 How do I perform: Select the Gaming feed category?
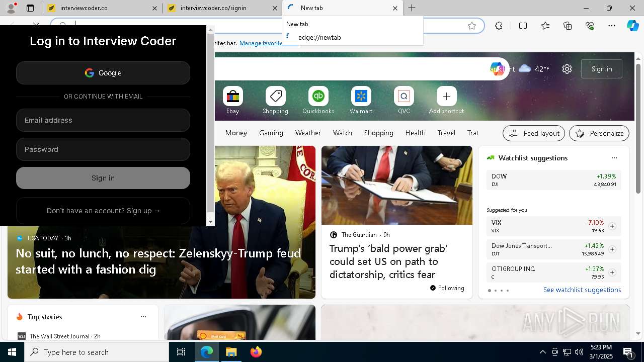point(271,133)
